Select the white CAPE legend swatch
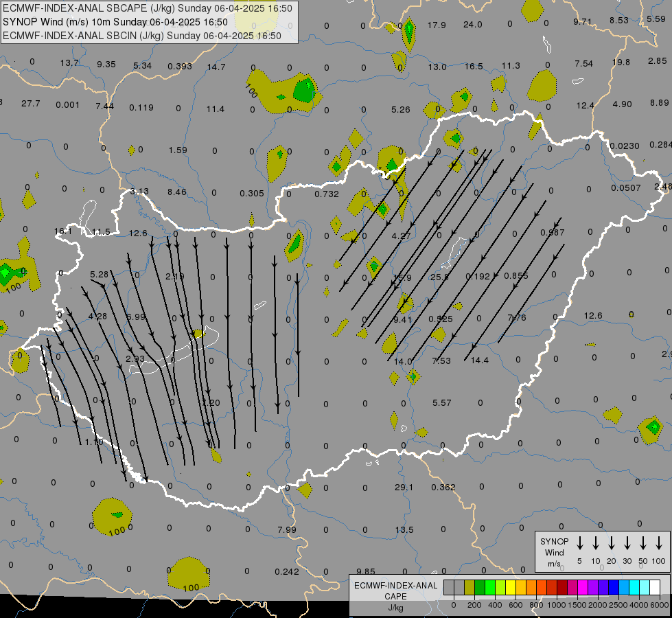Viewport: 672px width, 618px height. [654, 587]
